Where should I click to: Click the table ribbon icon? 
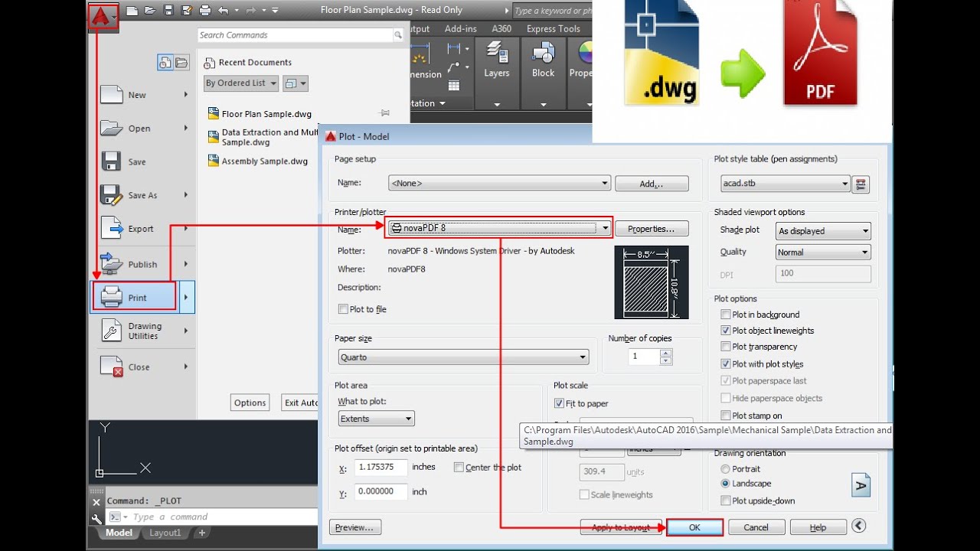tap(454, 85)
